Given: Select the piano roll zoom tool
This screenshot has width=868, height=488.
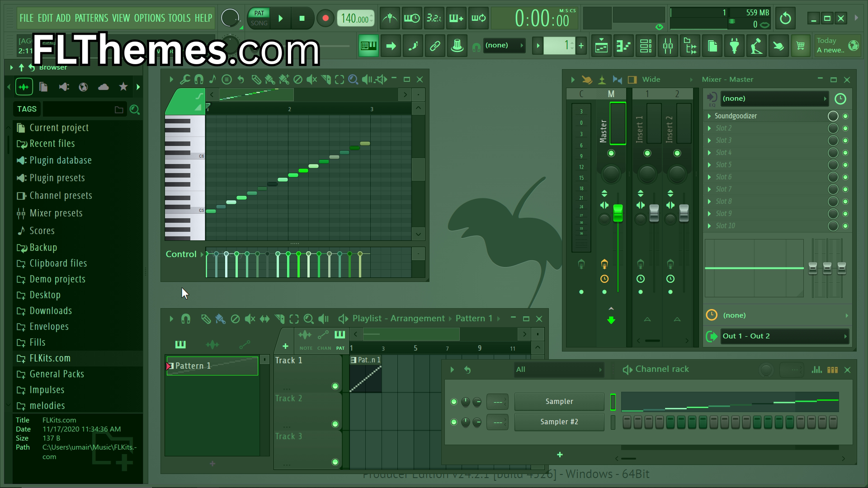Looking at the screenshot, I should point(353,80).
